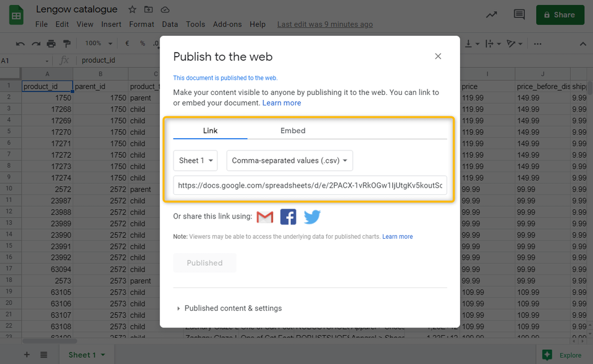The height and width of the screenshot is (364, 593).
Task: Open the more toolbar options ellipsis
Action: coord(537,44)
